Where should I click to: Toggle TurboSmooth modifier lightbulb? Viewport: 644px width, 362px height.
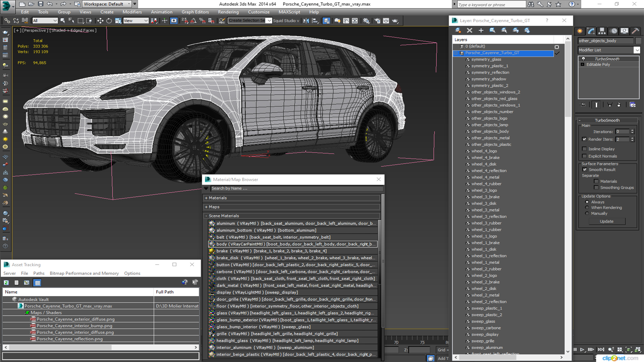pos(583,59)
